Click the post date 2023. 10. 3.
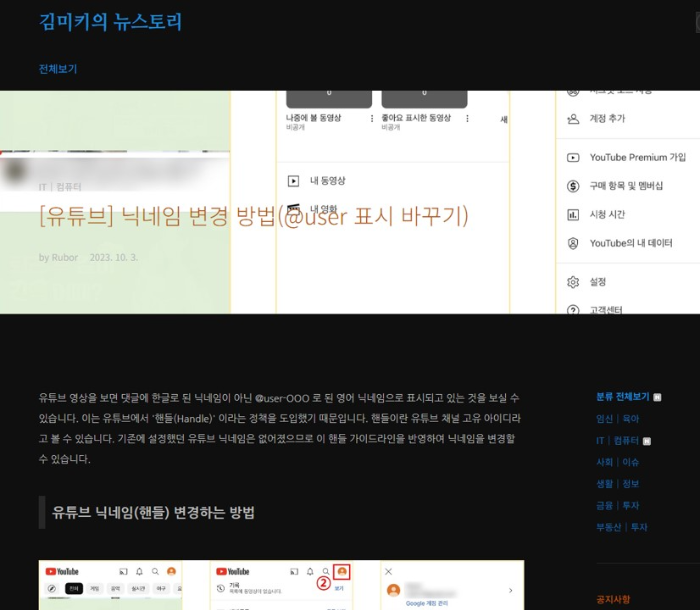Image resolution: width=700 pixels, height=610 pixels. click(x=114, y=257)
